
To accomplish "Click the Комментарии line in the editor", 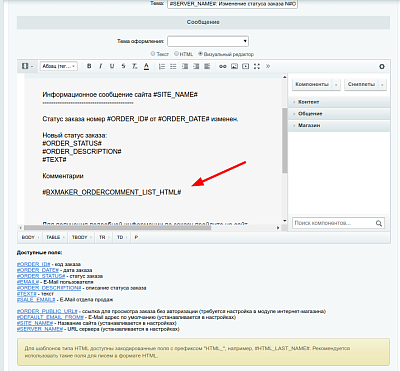I will click(63, 176).
